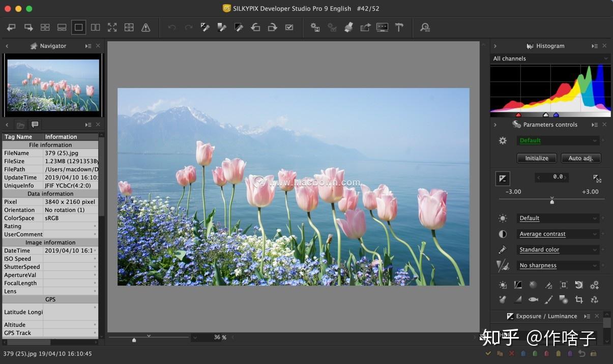The height and width of the screenshot is (364, 613).
Task: Rotate the image counterclockwise
Action: click(x=256, y=27)
